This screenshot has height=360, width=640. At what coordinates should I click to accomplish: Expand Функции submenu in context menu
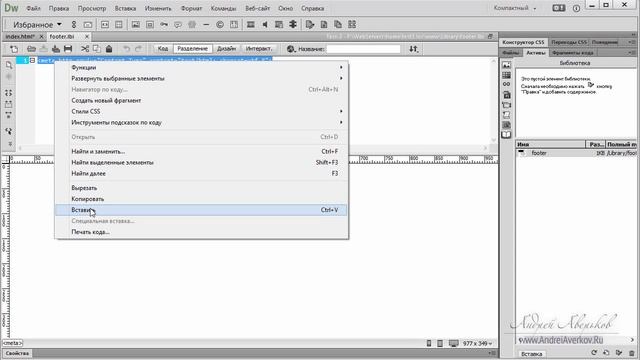click(x=202, y=67)
